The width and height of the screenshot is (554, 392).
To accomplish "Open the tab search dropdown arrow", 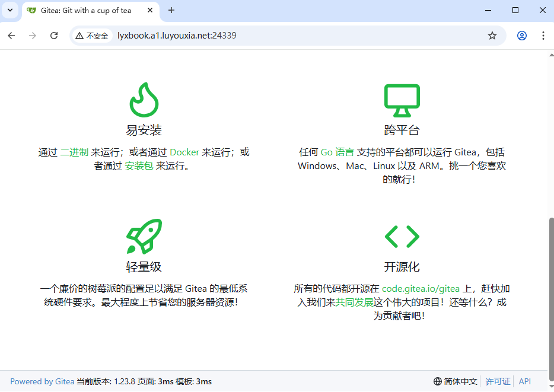I will (10, 10).
